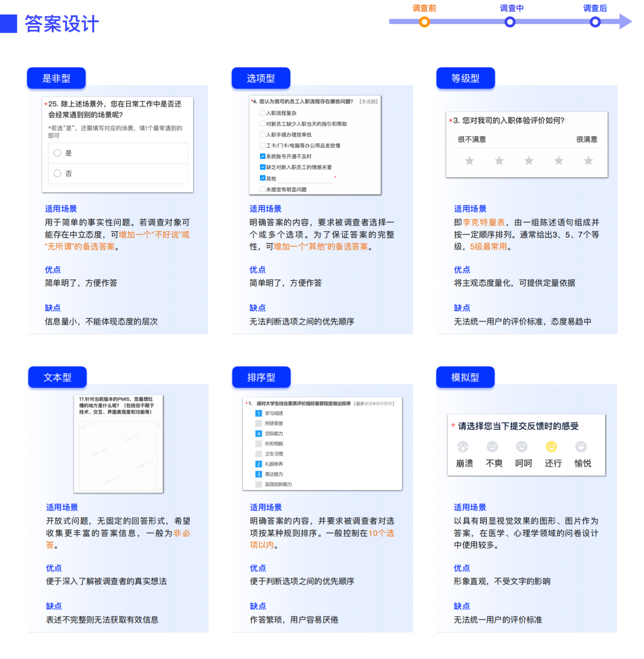Click the number 4 badge beside 交际能力
The height and width of the screenshot is (659, 644).
coord(259,433)
